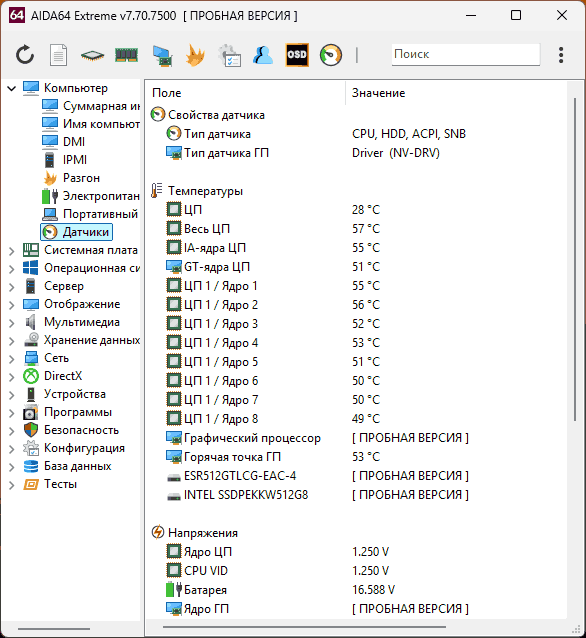586x638 pixels.
Task: Select the Графический процессор row
Action: [358, 438]
